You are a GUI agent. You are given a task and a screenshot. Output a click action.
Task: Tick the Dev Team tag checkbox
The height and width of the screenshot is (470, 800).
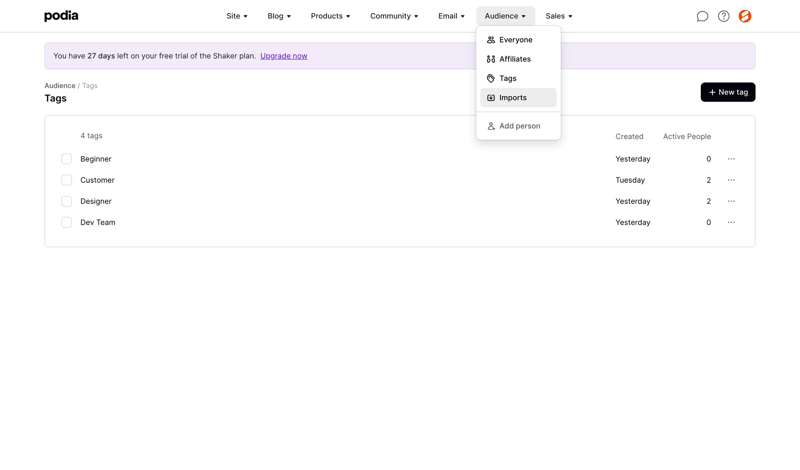[x=66, y=222]
